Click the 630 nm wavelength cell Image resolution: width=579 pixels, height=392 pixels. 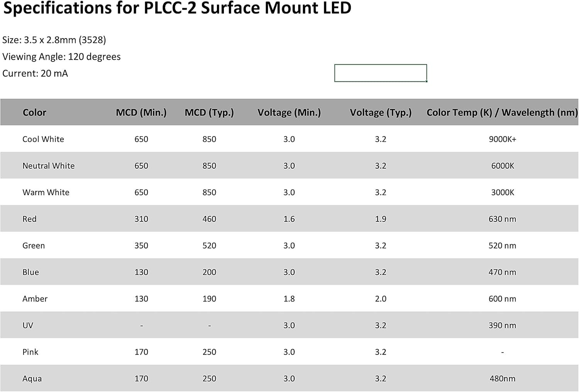coord(502,219)
